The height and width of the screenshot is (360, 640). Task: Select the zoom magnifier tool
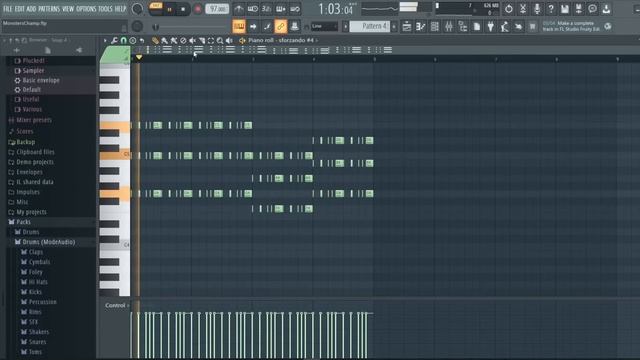tap(220, 40)
